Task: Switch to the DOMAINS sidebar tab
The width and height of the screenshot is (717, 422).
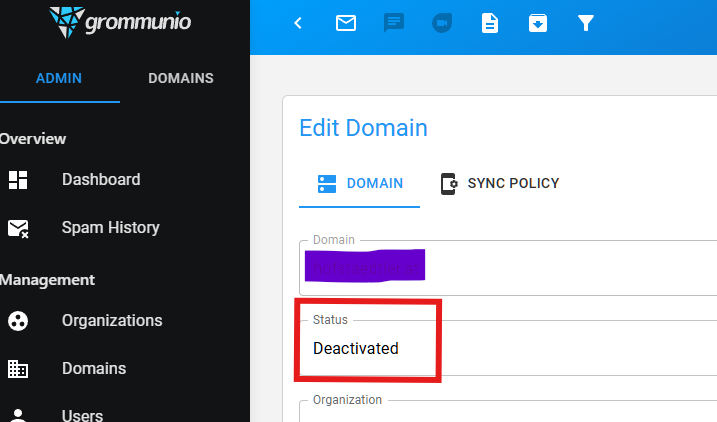Action: (x=180, y=79)
